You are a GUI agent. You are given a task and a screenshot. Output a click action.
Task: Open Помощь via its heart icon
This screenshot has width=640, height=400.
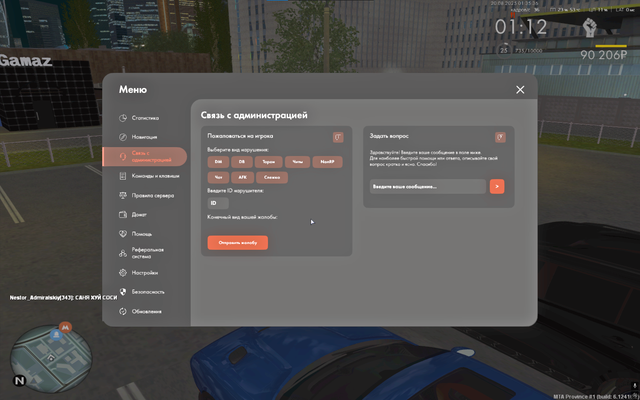pyautogui.click(x=123, y=234)
